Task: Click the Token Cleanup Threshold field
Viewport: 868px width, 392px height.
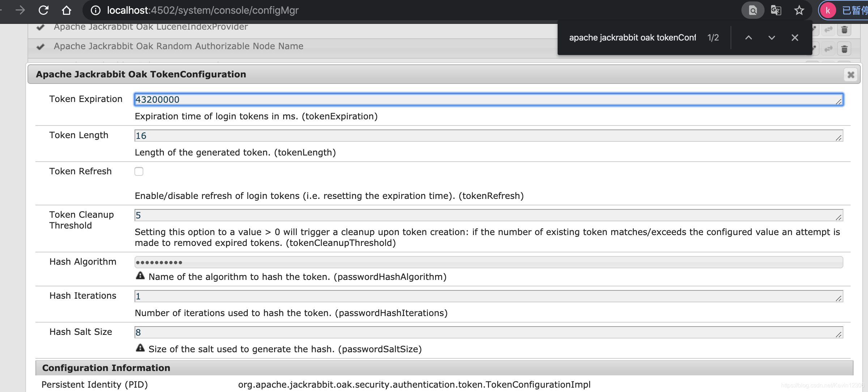Action: [489, 215]
